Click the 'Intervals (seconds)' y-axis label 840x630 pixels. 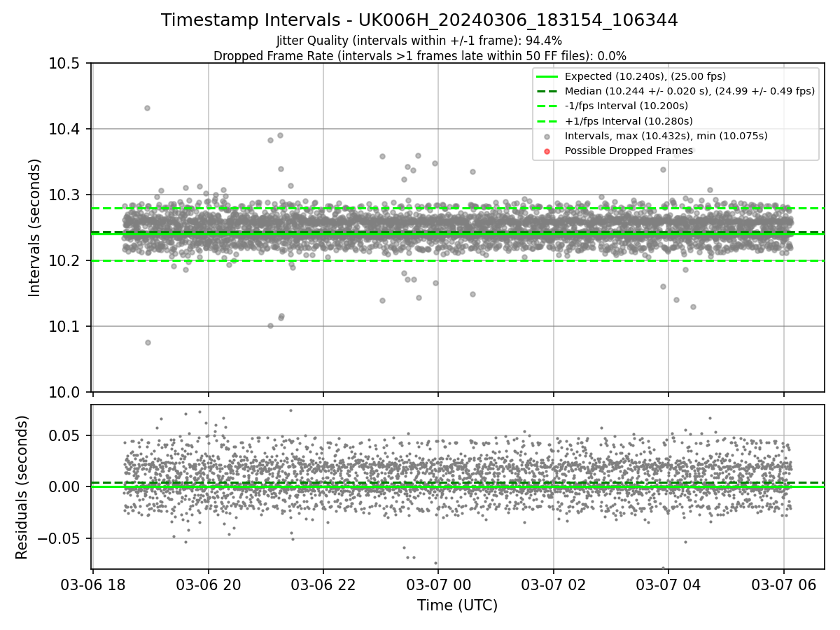point(35,227)
